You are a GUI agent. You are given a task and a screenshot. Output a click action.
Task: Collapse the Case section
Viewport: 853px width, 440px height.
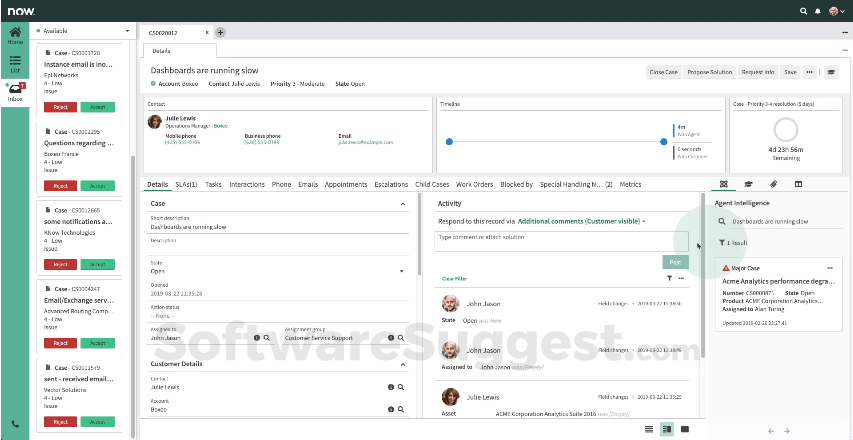[402, 203]
